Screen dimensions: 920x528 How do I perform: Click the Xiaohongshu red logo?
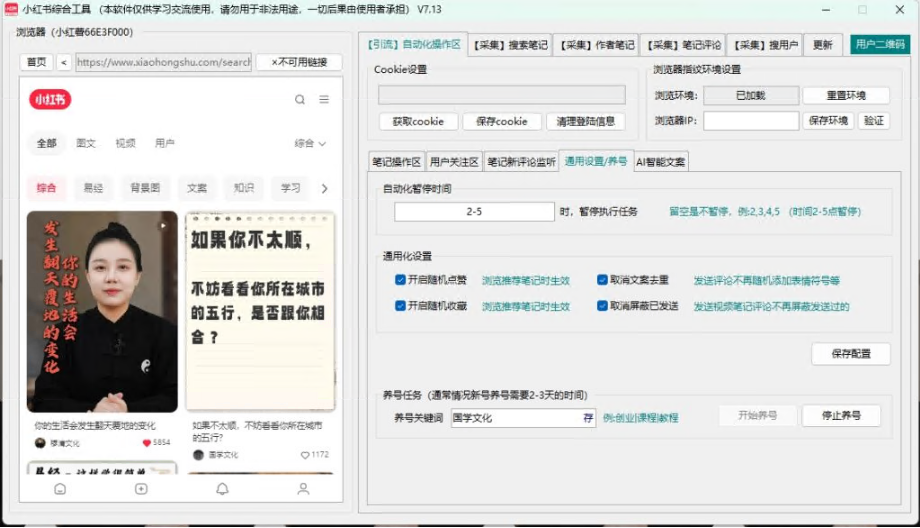tap(50, 100)
